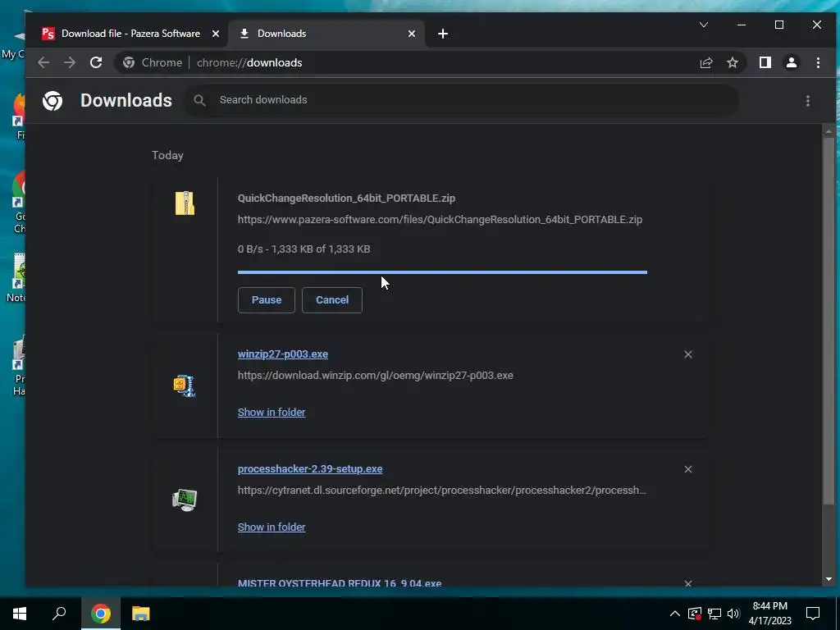
Task: Open a new tab with plus button
Action: tap(442, 34)
